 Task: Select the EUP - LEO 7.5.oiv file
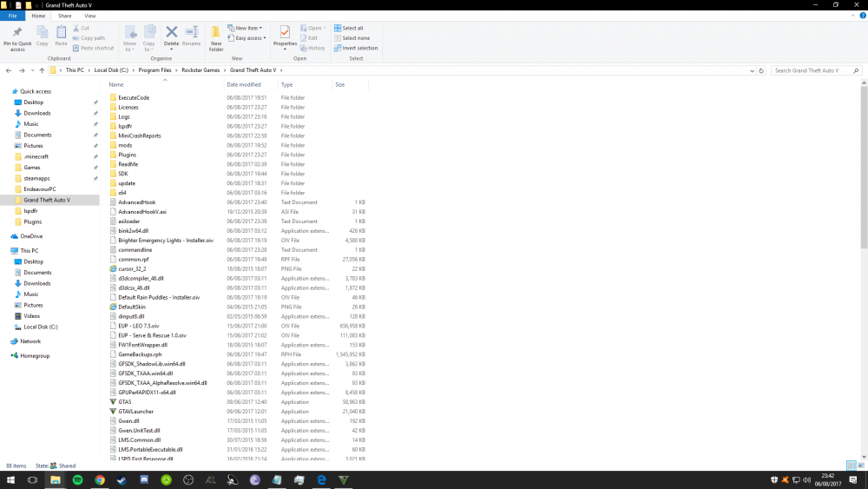tap(138, 326)
